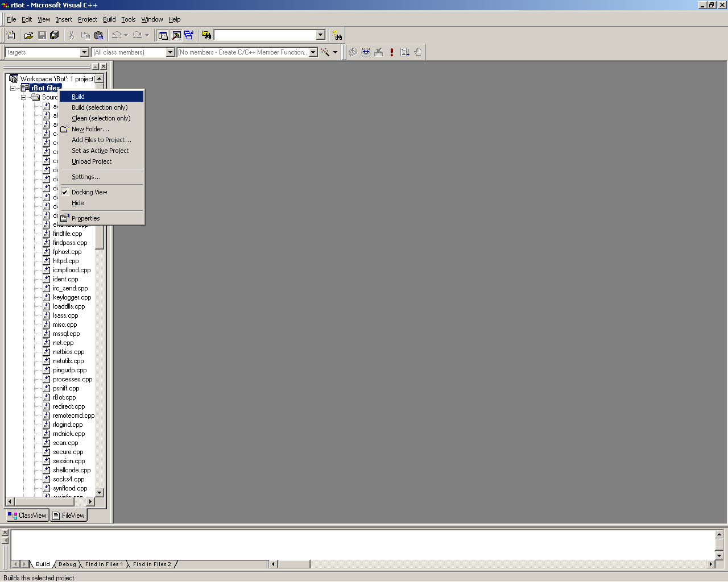Click the Redo arrow icon
Image resolution: width=728 pixels, height=582 pixels.
click(x=137, y=35)
